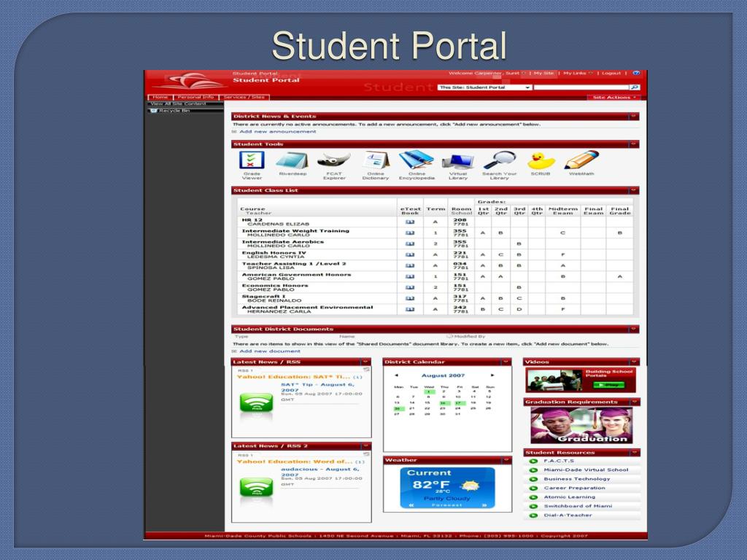Open eText book for HR 12

point(410,222)
